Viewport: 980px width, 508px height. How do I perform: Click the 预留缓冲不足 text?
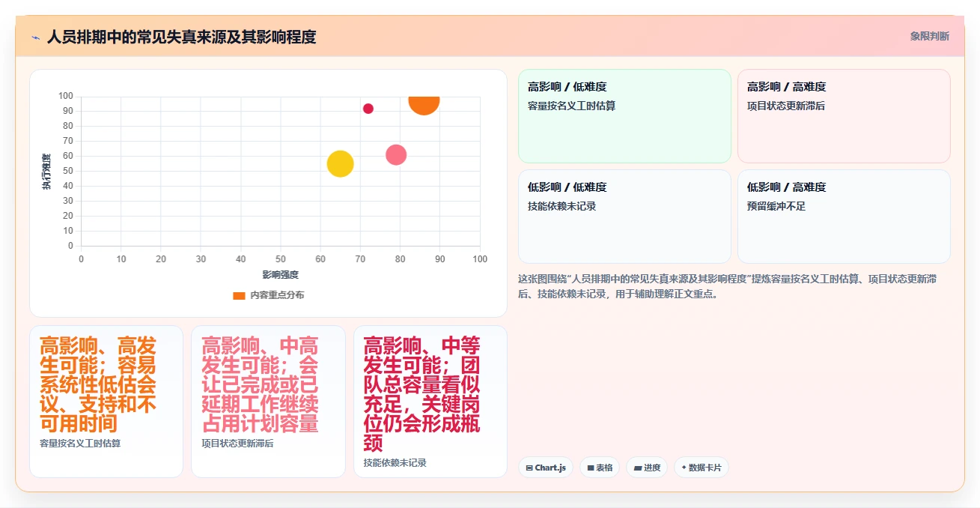776,206
